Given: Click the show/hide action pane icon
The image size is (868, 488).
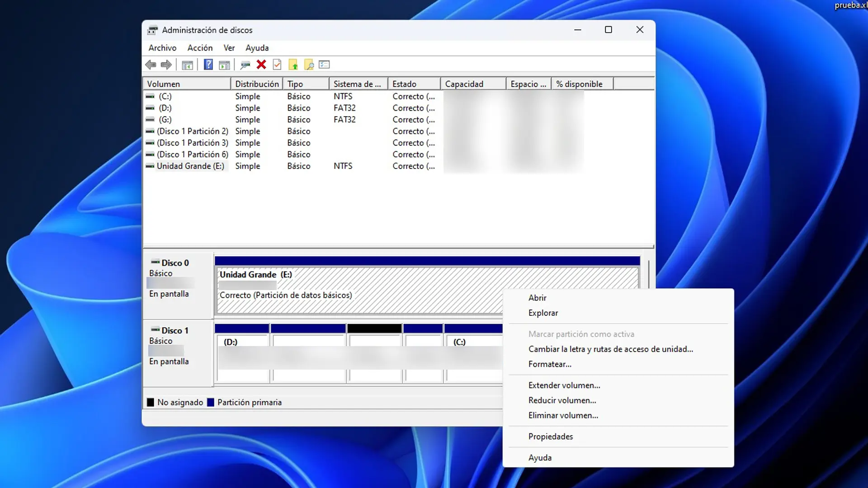Looking at the screenshot, I should pyautogui.click(x=224, y=65).
